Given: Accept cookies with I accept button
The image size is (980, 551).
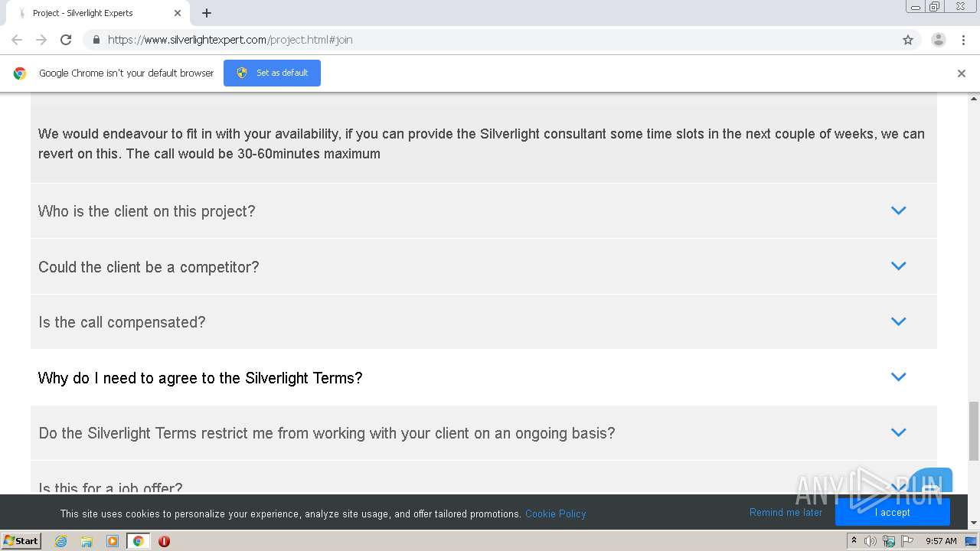Looking at the screenshot, I should [x=892, y=512].
